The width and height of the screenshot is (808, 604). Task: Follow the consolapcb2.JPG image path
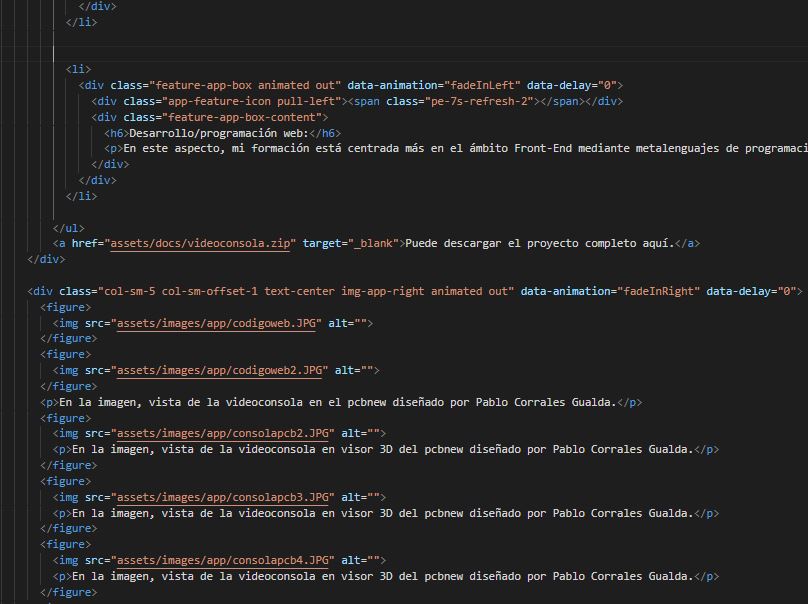click(x=224, y=433)
